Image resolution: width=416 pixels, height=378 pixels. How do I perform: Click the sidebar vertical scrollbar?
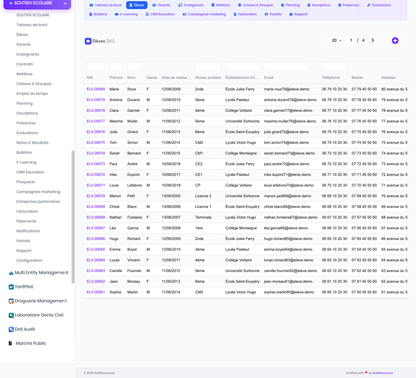point(73,217)
